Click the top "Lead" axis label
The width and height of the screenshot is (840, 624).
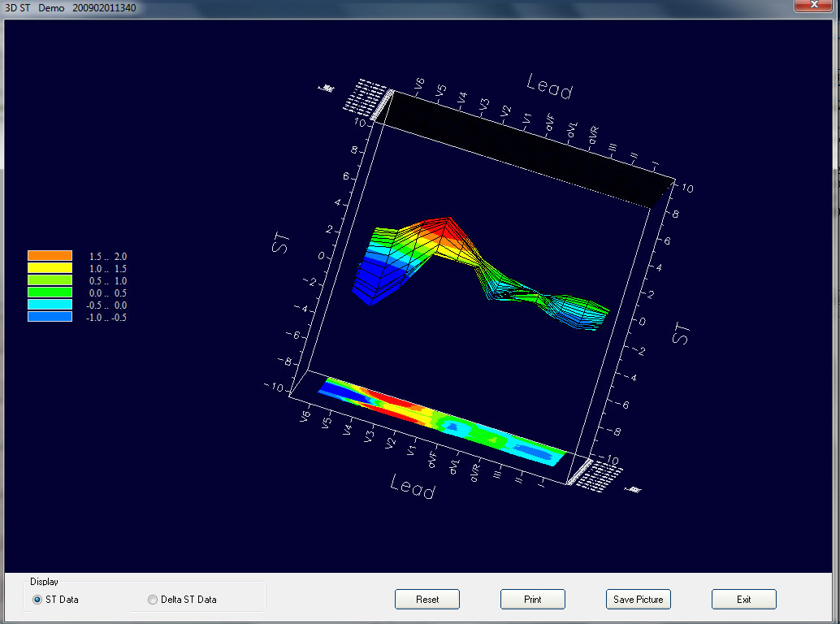point(549,86)
